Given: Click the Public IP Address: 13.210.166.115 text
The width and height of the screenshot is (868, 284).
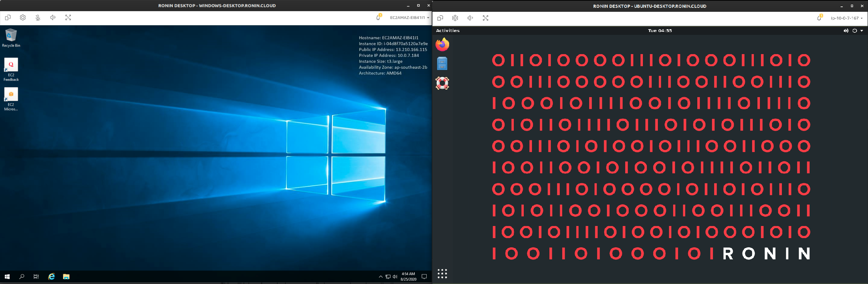Looking at the screenshot, I should tap(393, 49).
